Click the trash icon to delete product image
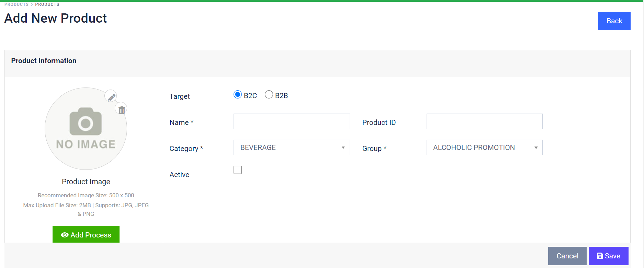This screenshot has width=644, height=268. point(121,109)
